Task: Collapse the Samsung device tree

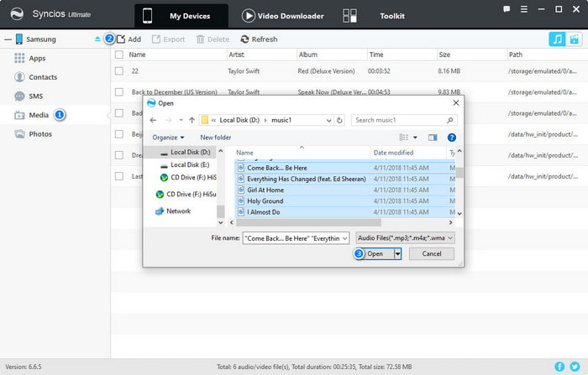Action: (x=8, y=39)
